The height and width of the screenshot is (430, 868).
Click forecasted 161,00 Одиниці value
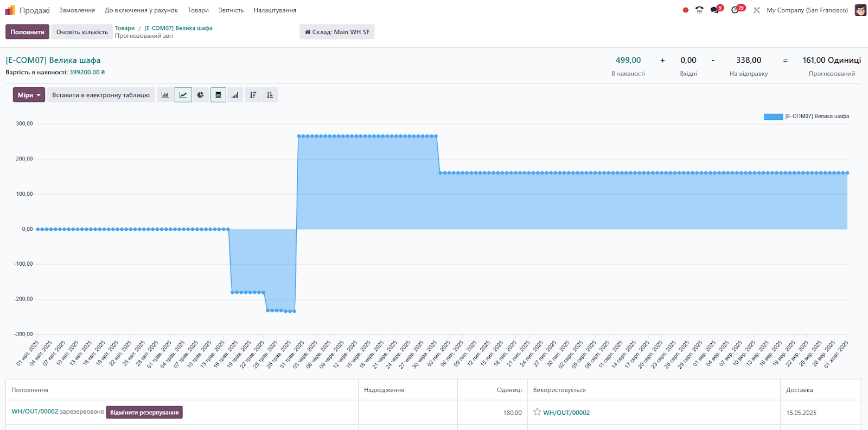(x=832, y=60)
